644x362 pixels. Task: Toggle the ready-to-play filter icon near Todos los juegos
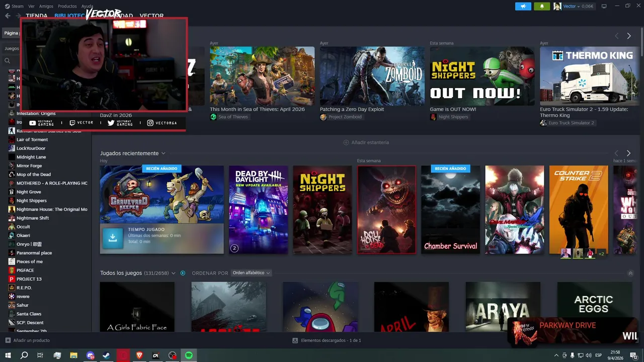(x=183, y=273)
